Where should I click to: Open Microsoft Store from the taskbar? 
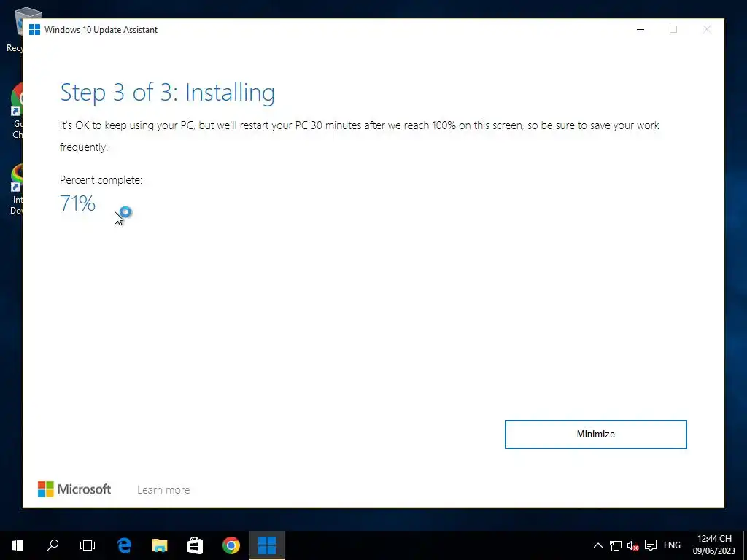pyautogui.click(x=195, y=545)
